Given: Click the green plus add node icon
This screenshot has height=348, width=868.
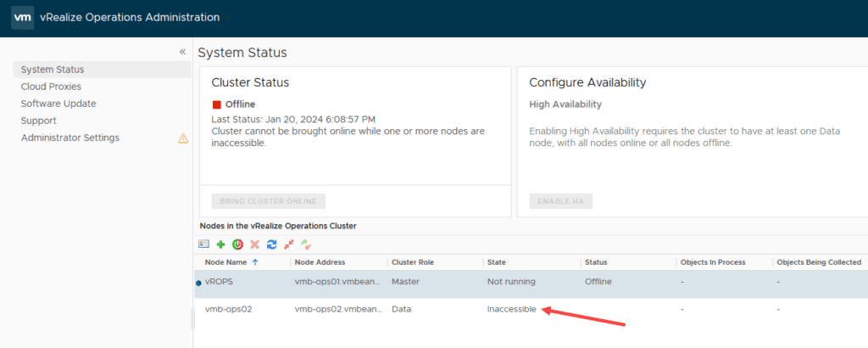Looking at the screenshot, I should [220, 244].
